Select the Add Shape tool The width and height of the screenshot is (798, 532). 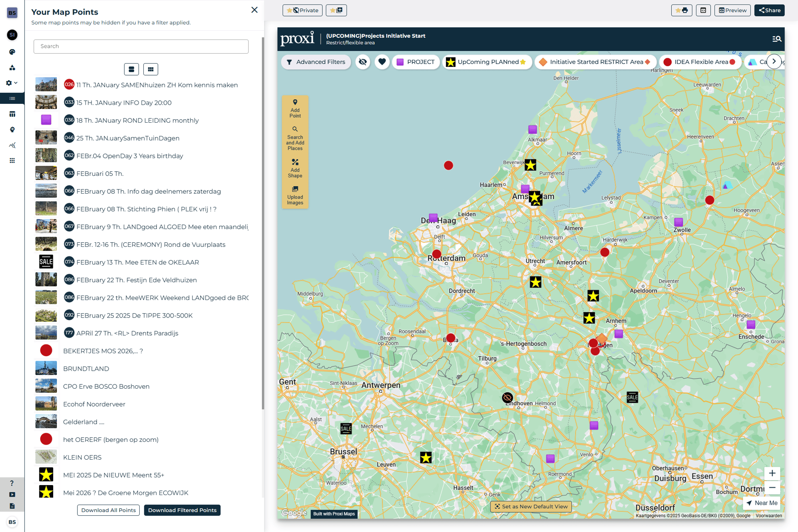pyautogui.click(x=295, y=168)
